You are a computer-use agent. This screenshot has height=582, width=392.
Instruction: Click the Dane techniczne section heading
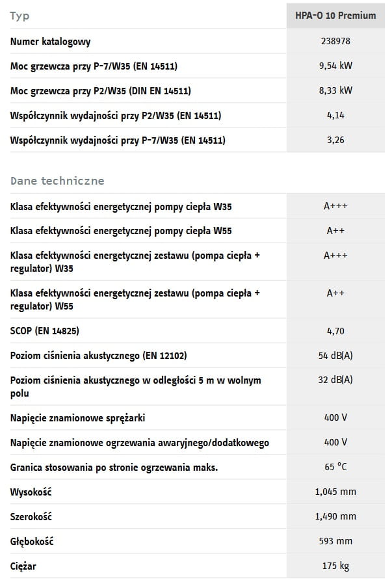57,181
